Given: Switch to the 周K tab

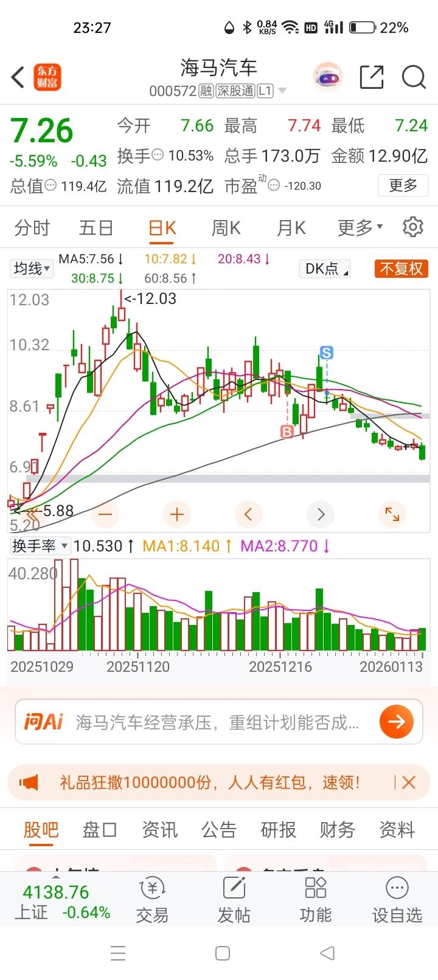Looking at the screenshot, I should click(x=226, y=227).
